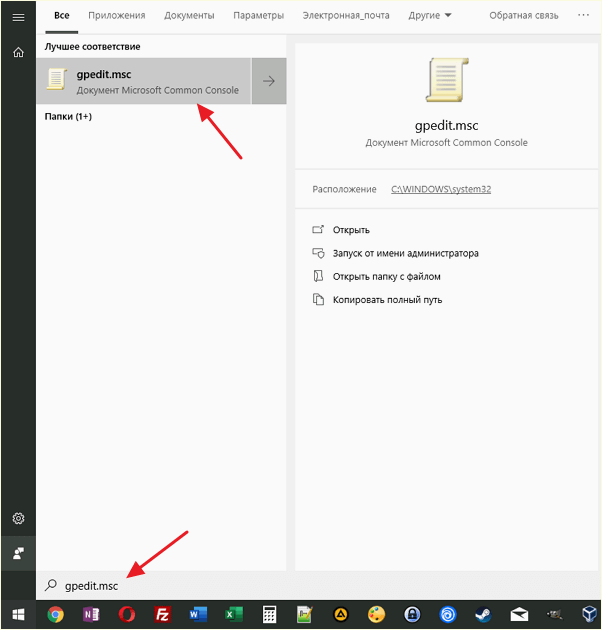The image size is (602, 630).
Task: Open the AIMP yellow triangle icon on taskbar
Action: (341, 615)
